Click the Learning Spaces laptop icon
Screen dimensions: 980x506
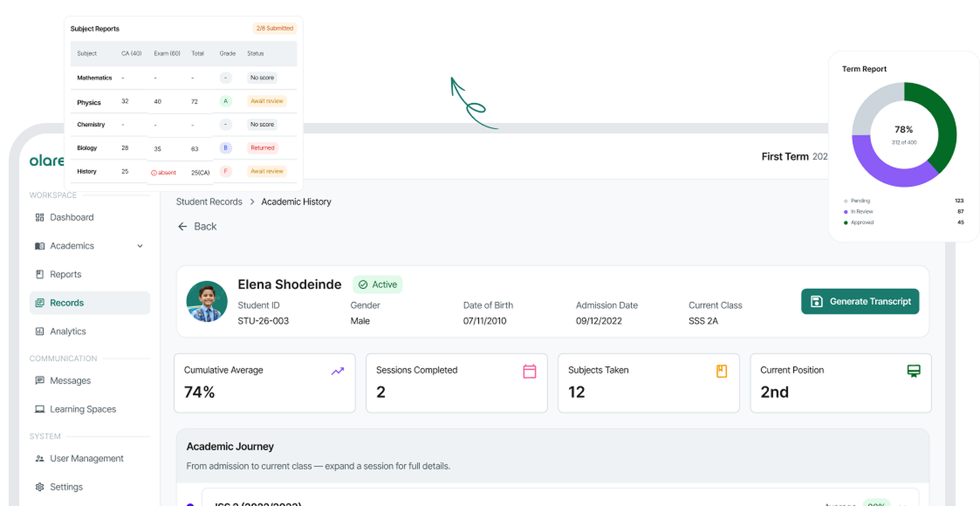coord(40,409)
